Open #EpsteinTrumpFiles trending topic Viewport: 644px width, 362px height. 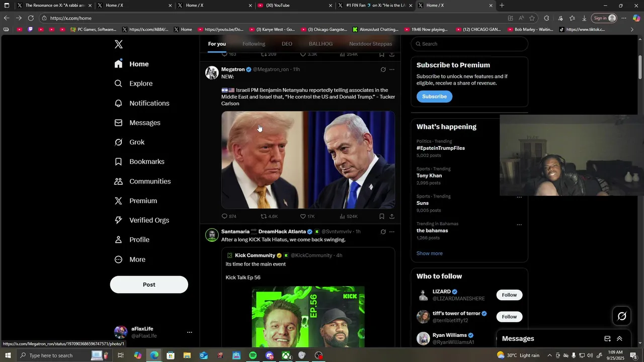(x=441, y=148)
